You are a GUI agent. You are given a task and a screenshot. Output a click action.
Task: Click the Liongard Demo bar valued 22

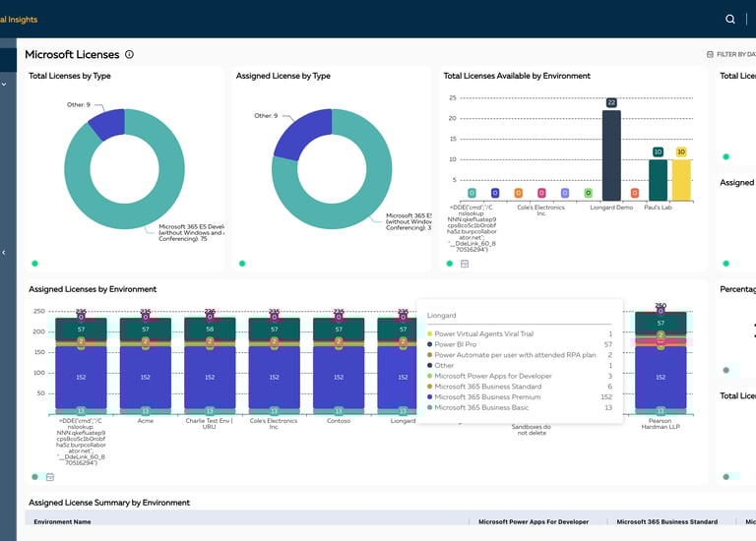(x=611, y=155)
